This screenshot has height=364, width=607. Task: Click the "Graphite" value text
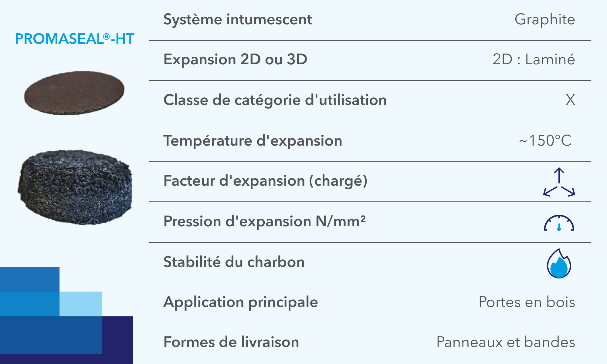pos(544,19)
